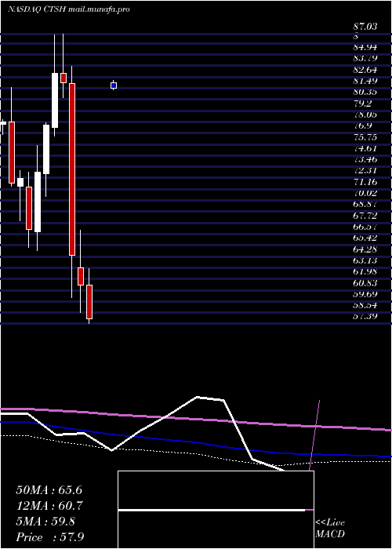Click the small blue candlestick marker
The width and height of the screenshot is (392, 549).
[x=114, y=85]
